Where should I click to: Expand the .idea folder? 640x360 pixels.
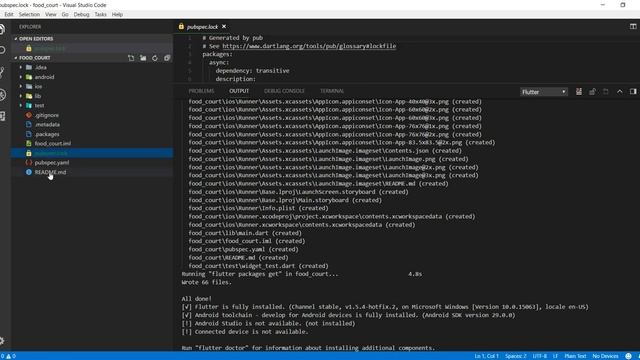pos(20,67)
